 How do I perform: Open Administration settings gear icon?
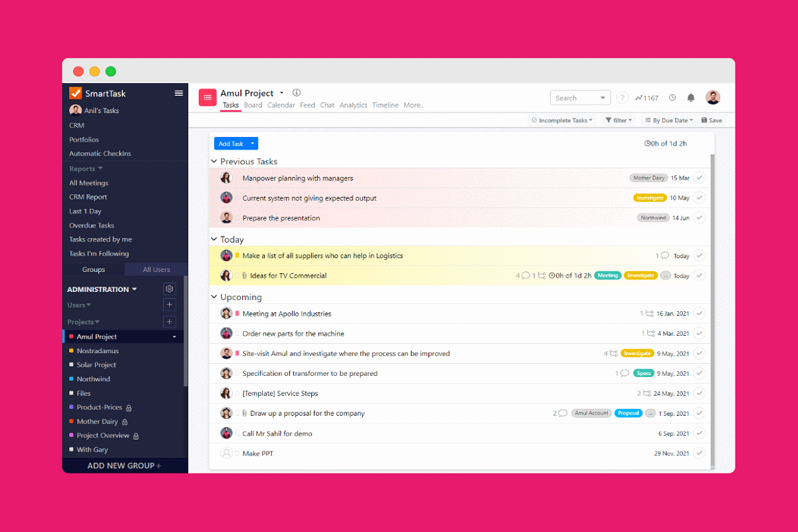[170, 289]
